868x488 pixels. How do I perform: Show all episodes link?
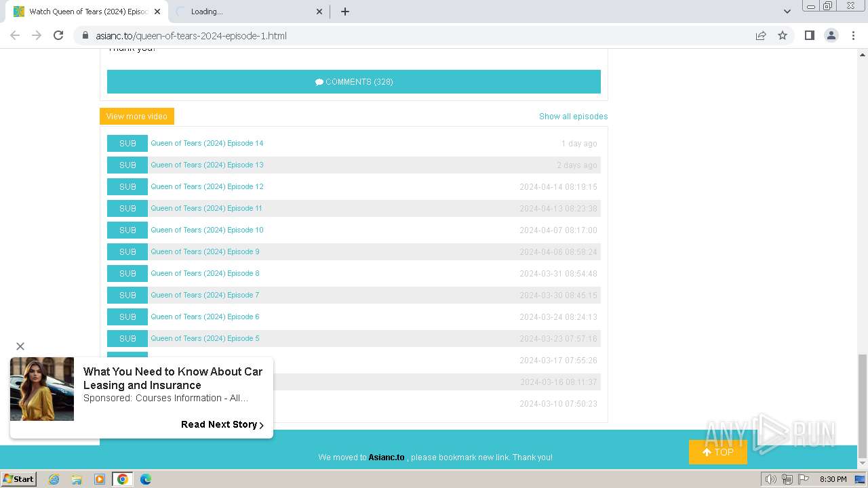pyautogui.click(x=573, y=117)
